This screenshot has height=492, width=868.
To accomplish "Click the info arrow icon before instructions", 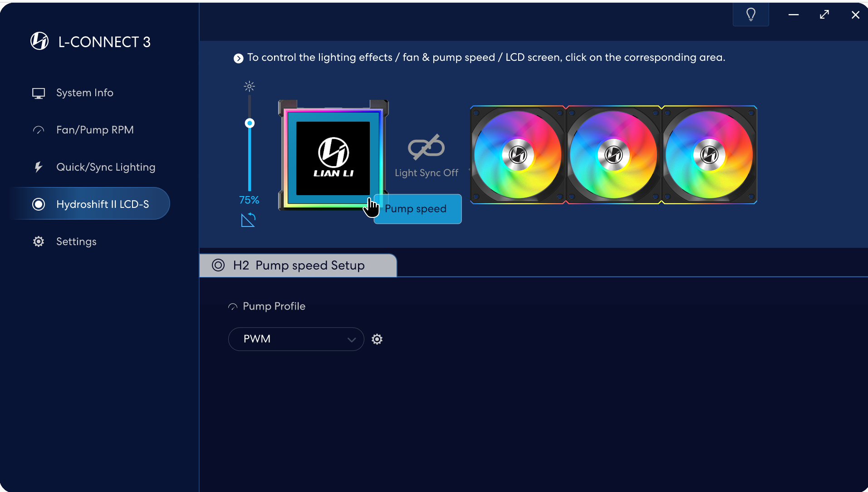I will (x=238, y=58).
